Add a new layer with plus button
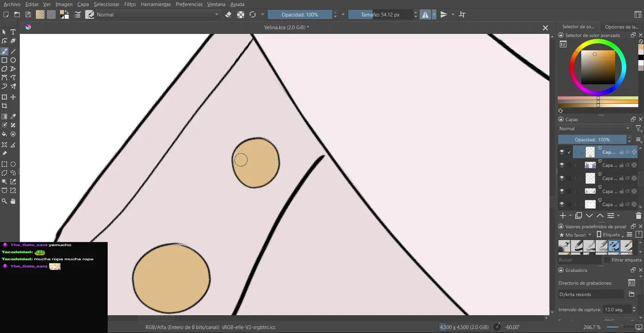Viewport: 644px width, 333px height. click(563, 216)
